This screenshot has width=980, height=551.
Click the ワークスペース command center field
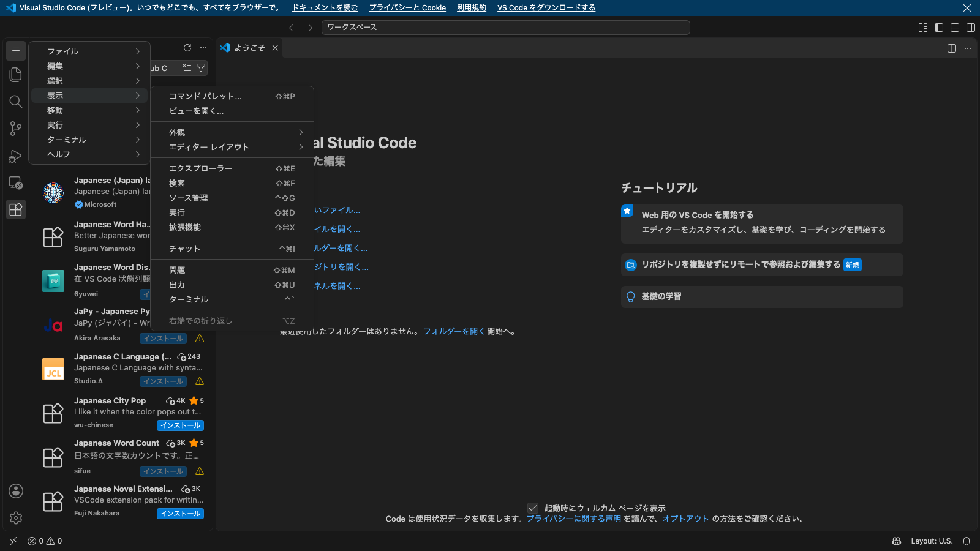pos(506,28)
